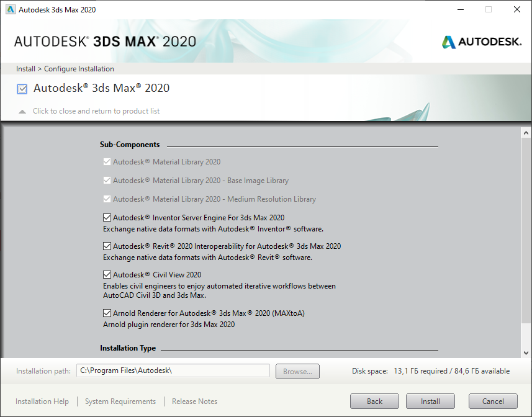Click the Browse... button
Screen dimensions: 532x417
[297, 372]
